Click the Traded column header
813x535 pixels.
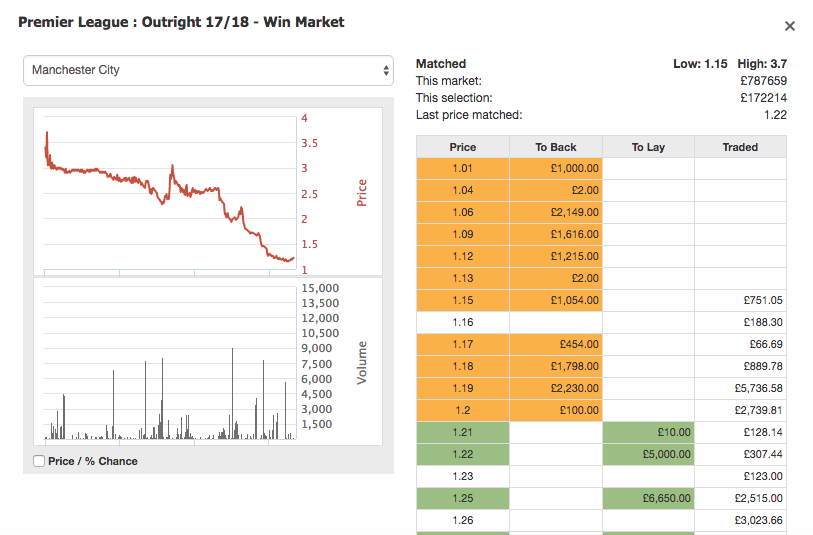[740, 147]
